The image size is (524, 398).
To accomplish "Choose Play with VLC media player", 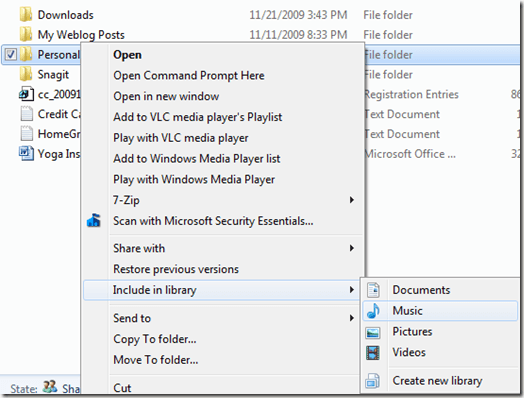I will pyautogui.click(x=180, y=138).
